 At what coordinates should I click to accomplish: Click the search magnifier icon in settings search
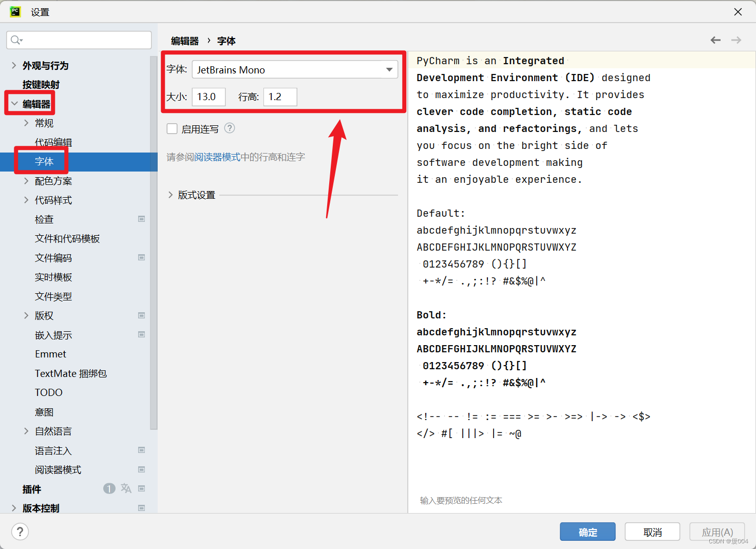point(16,40)
